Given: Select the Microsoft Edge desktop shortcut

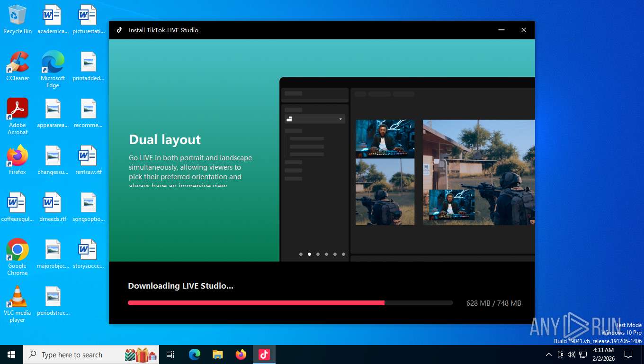Looking at the screenshot, I should (x=53, y=69).
